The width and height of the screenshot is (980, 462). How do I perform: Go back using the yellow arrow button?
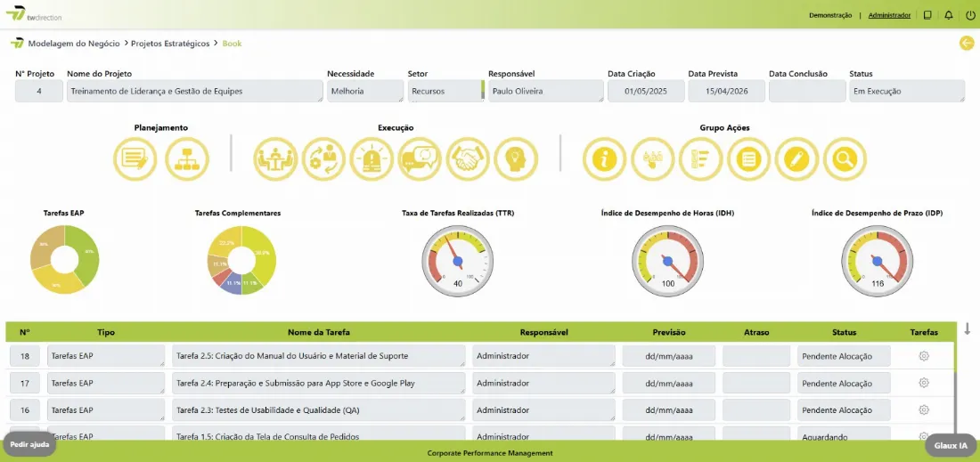967,43
